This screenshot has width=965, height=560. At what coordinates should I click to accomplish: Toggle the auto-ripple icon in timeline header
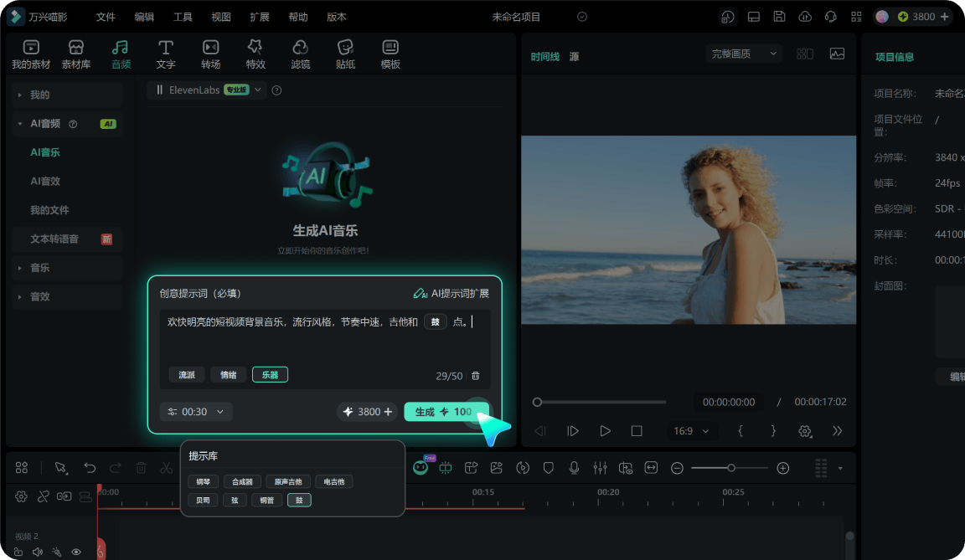[64, 496]
